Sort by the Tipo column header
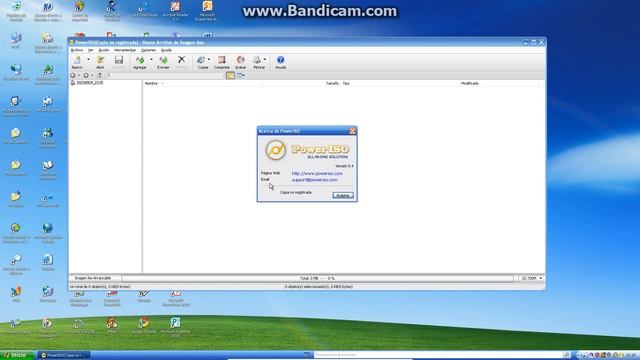 346,83
